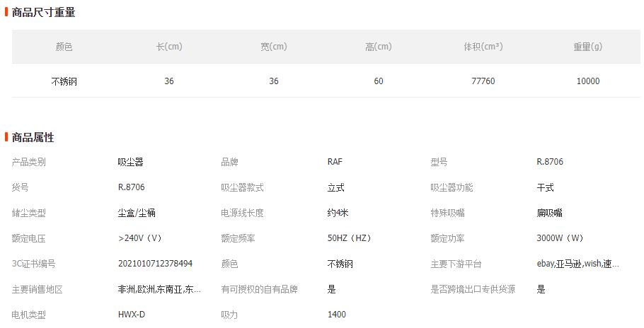Click the 高(cm) column header
The height and width of the screenshot is (328, 644).
coord(379,47)
